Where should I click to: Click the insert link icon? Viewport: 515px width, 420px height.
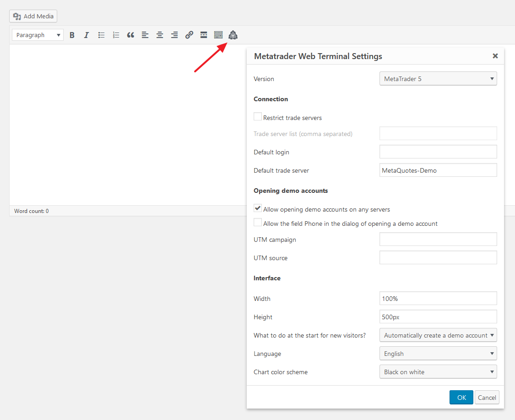pyautogui.click(x=189, y=35)
